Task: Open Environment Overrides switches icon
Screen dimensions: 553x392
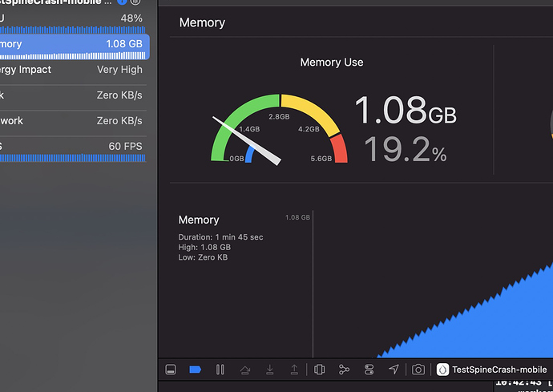Action: 369,370
